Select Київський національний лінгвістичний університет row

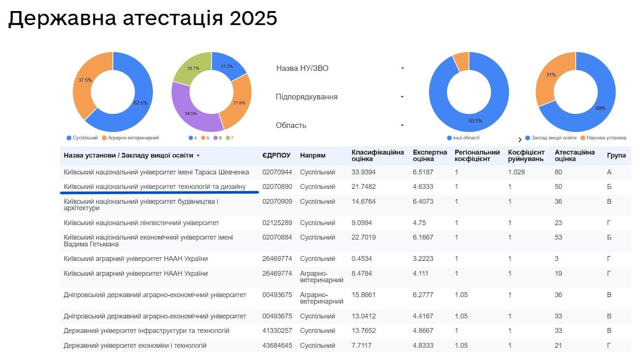[345, 223]
